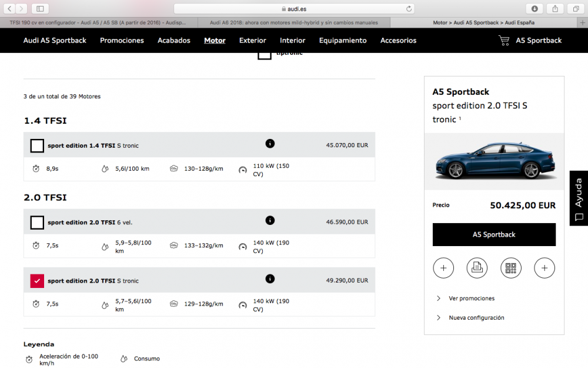Image resolution: width=588 pixels, height=368 pixels.
Task: Open the QR code icon
Action: click(511, 268)
